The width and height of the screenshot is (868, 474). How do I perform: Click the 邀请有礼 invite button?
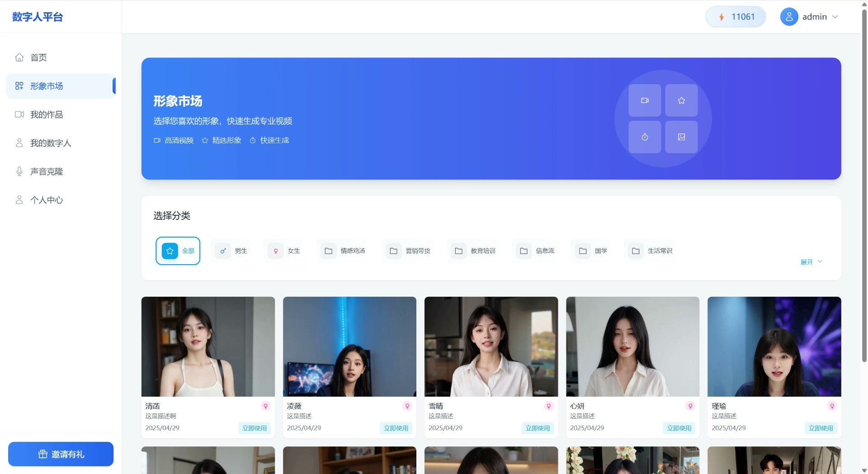pyautogui.click(x=61, y=454)
